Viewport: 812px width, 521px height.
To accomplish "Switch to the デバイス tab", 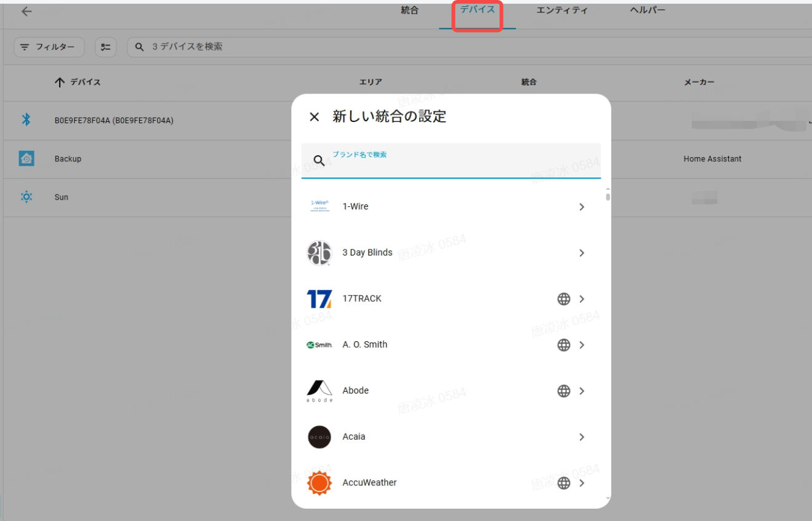I will click(x=478, y=10).
